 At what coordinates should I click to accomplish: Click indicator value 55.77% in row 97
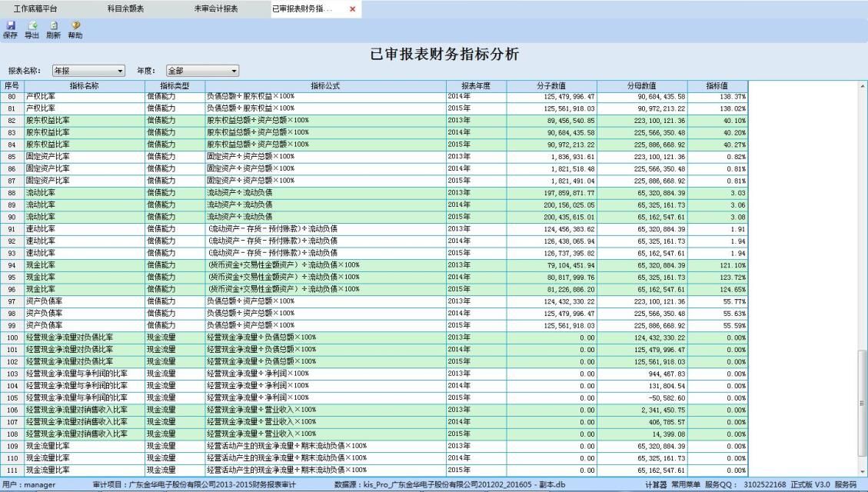pyautogui.click(x=734, y=301)
